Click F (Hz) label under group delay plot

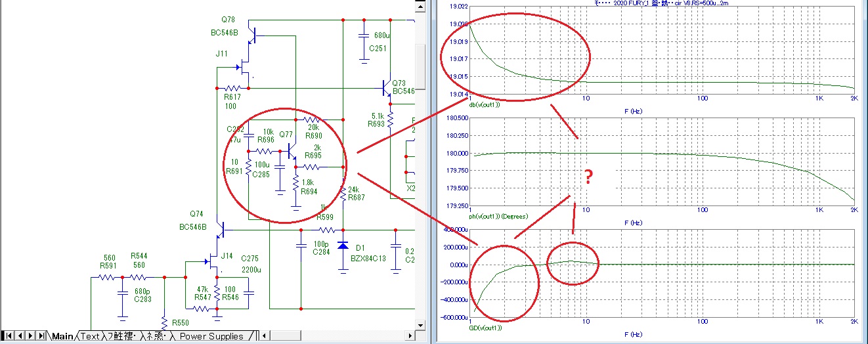coord(635,333)
